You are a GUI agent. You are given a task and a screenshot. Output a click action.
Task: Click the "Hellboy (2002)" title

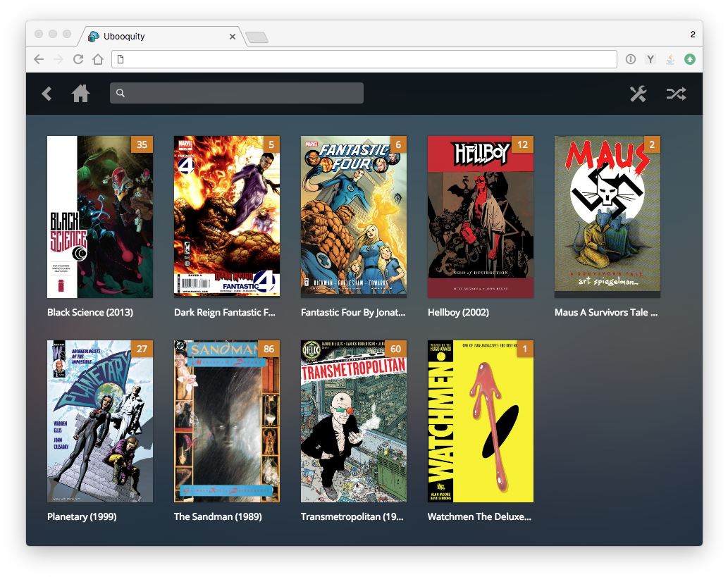458,312
